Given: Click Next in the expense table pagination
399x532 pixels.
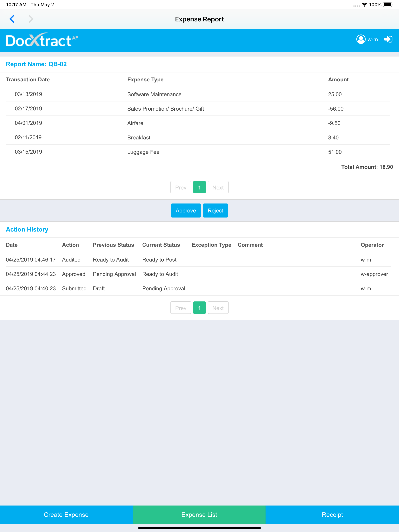Looking at the screenshot, I should (x=218, y=187).
